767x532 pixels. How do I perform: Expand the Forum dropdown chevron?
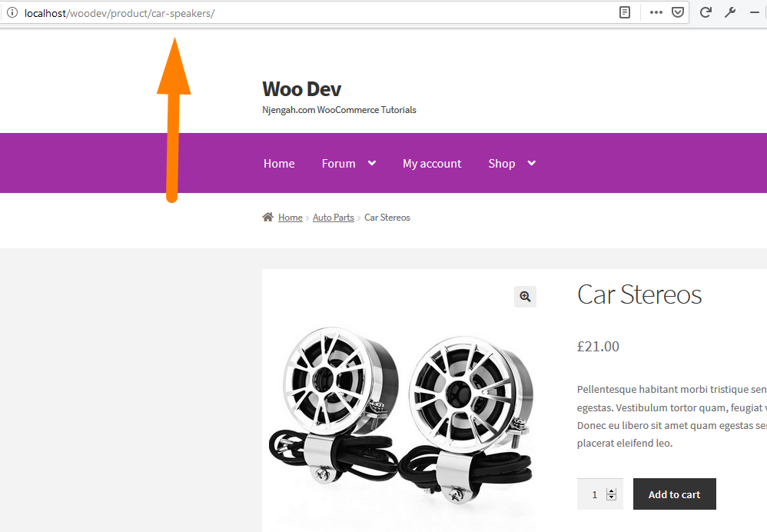(372, 163)
